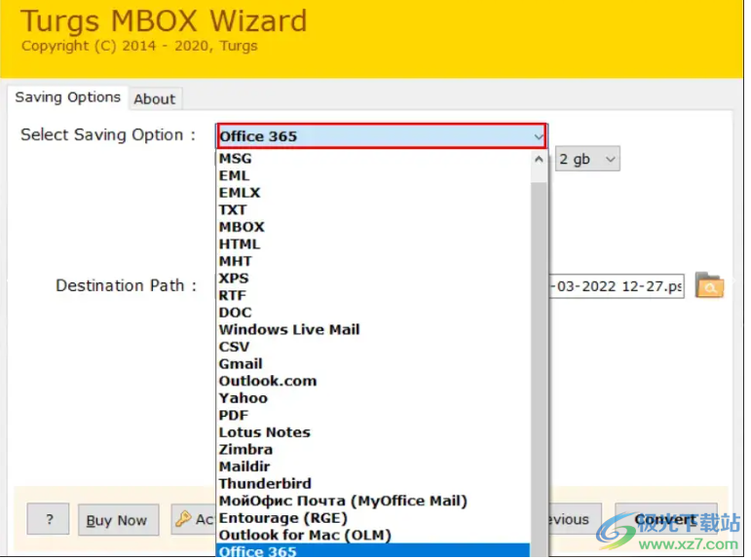Click the Buy Now button
This screenshot has width=751, height=560.
tap(118, 520)
